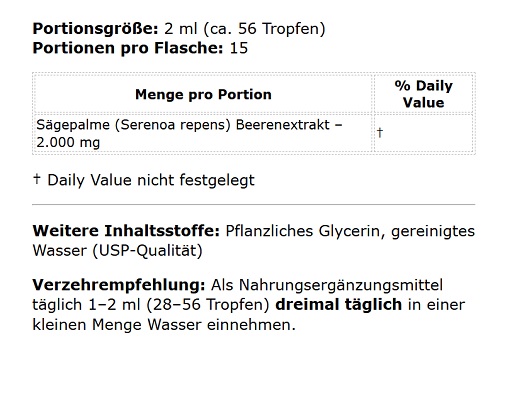Click the kleinen Menge Wasser einnehmen line
Image resolution: width=512 pixels, height=394 pixels.
tap(164, 325)
